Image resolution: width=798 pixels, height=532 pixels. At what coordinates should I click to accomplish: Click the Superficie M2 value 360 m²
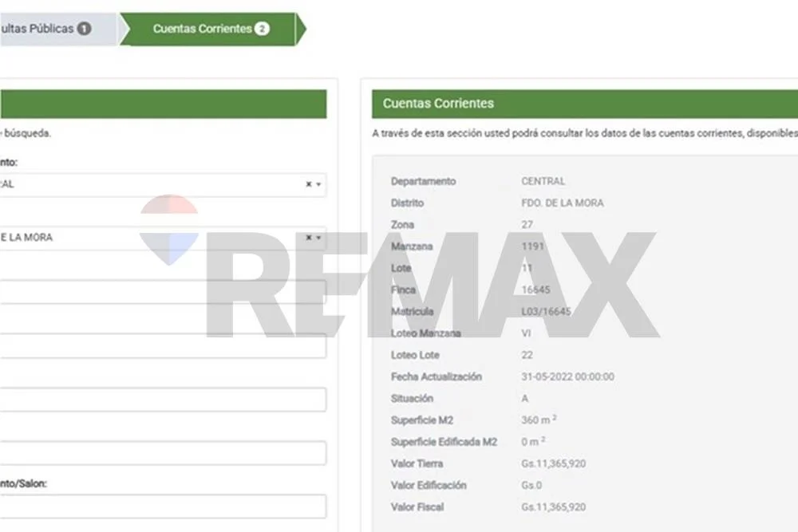(x=533, y=420)
